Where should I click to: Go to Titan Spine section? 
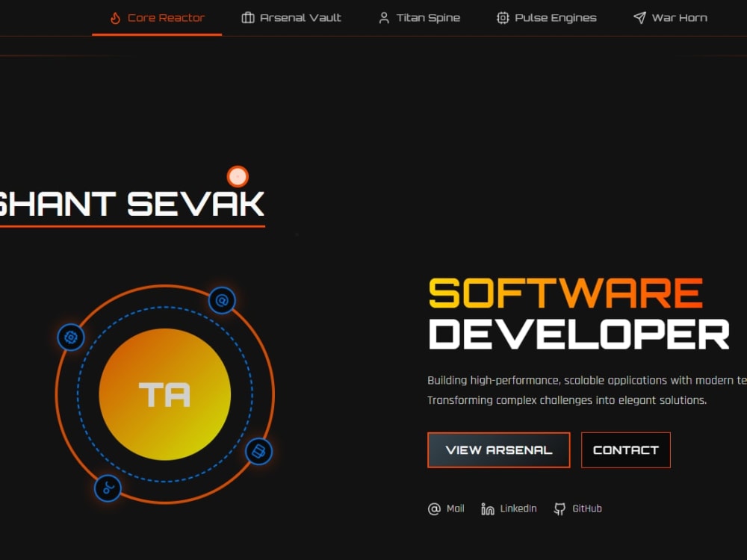click(419, 18)
